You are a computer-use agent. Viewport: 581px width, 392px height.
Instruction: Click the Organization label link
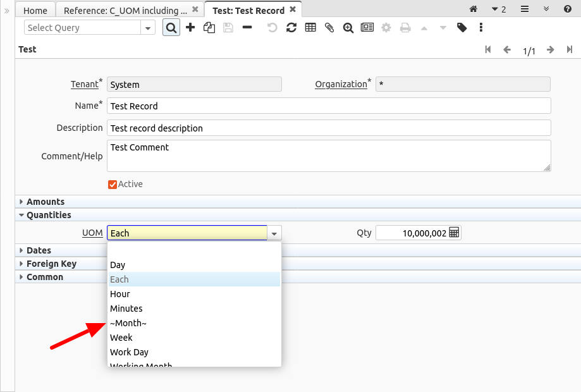point(341,84)
